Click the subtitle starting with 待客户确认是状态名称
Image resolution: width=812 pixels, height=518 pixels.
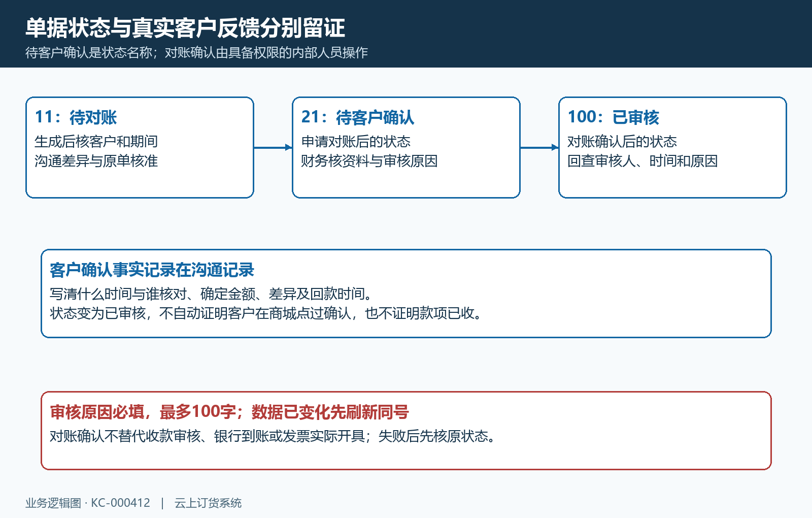coord(197,53)
